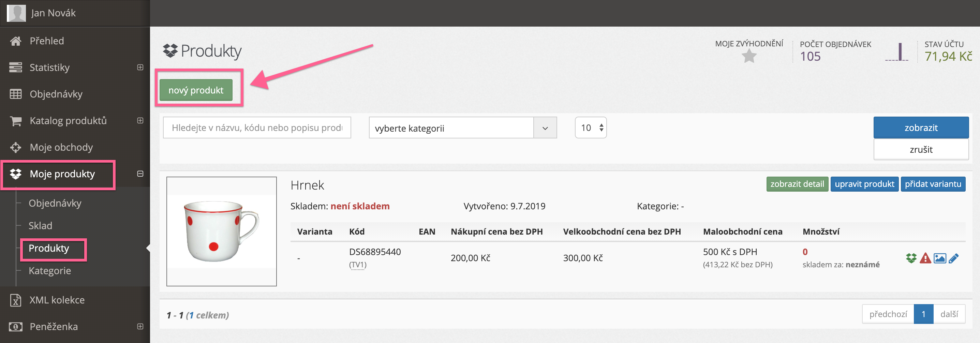
Task: Open the 'vyberte kategorii' dropdown
Action: (463, 128)
